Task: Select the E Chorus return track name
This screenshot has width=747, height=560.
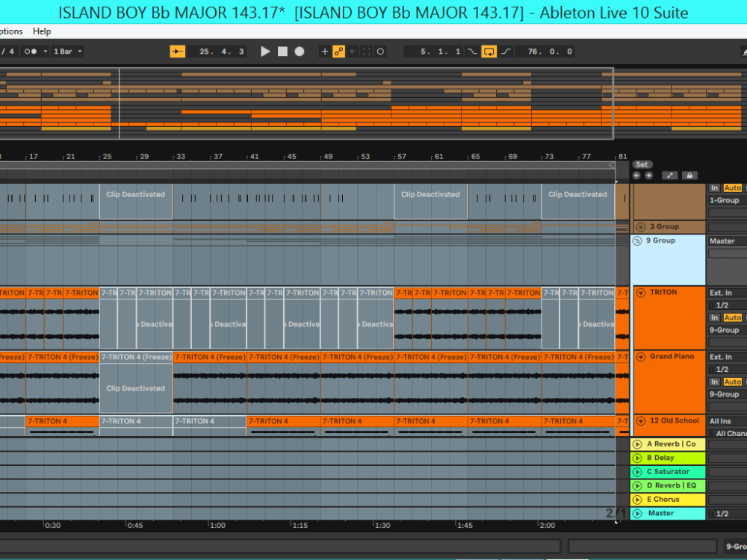Action: [663, 500]
